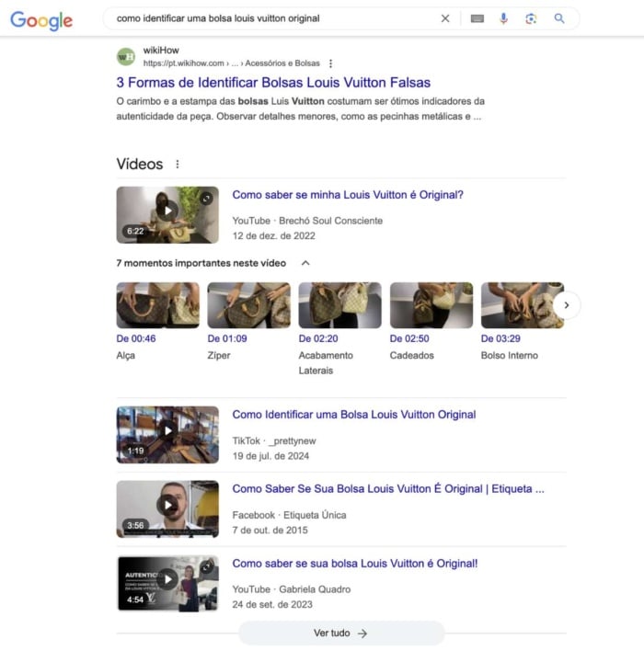The width and height of the screenshot is (644, 662).
Task: Click the 'Alça' moment label
Action: tap(125, 356)
